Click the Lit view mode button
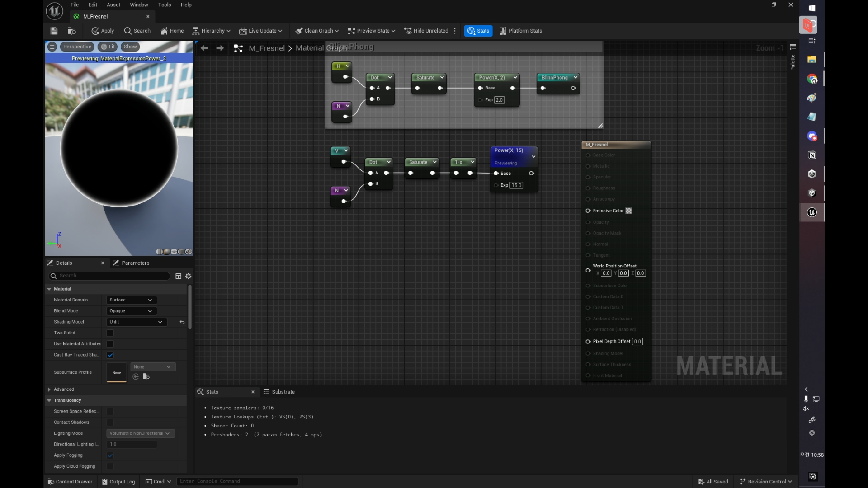 tap(108, 47)
